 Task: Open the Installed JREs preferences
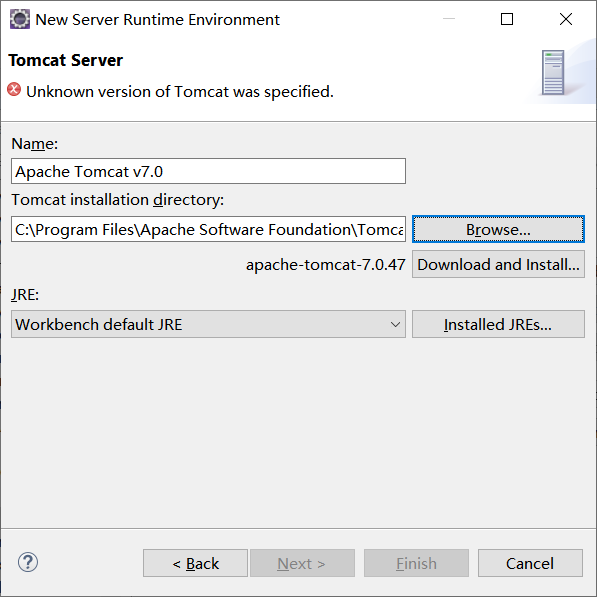click(498, 324)
